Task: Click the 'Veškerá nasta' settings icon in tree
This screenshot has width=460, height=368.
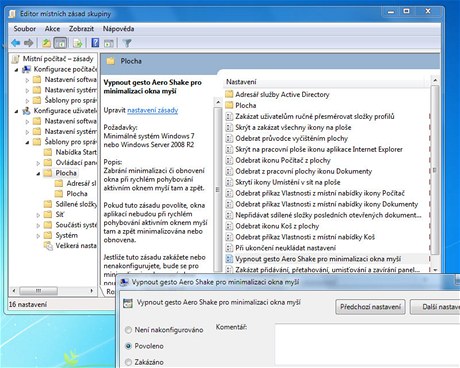Action: [48, 246]
